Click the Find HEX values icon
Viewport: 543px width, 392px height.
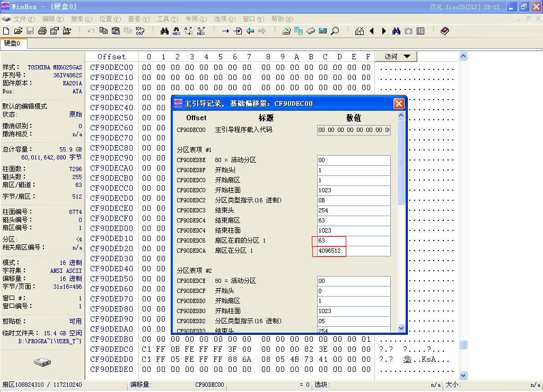coord(177,31)
